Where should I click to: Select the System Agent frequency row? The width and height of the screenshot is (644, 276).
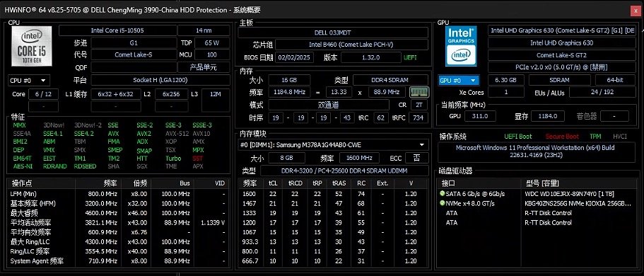click(x=117, y=261)
